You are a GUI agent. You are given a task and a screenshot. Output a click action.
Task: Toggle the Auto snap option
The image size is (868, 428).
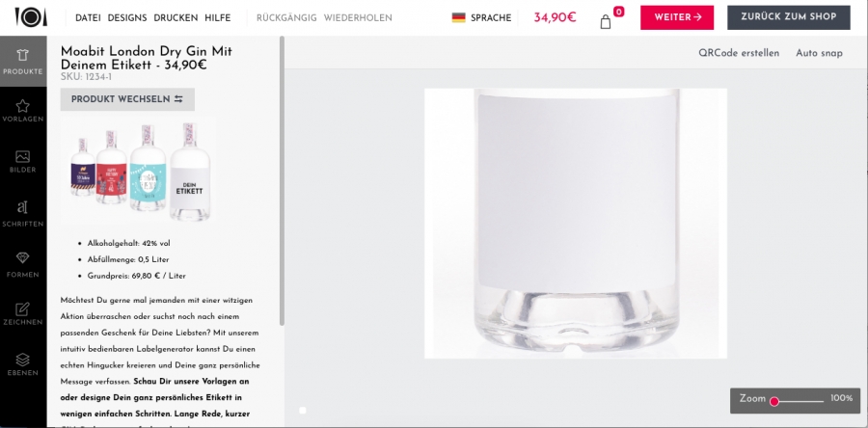click(x=819, y=53)
